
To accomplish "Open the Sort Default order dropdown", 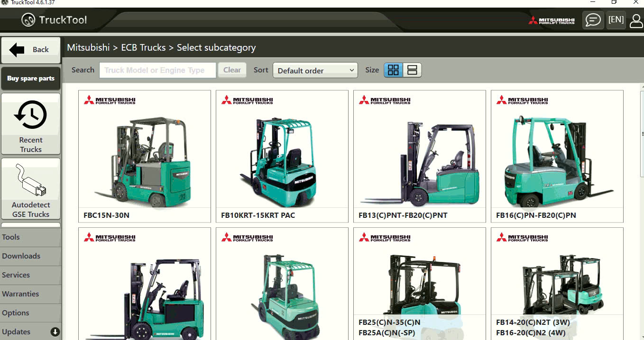I will pos(315,71).
